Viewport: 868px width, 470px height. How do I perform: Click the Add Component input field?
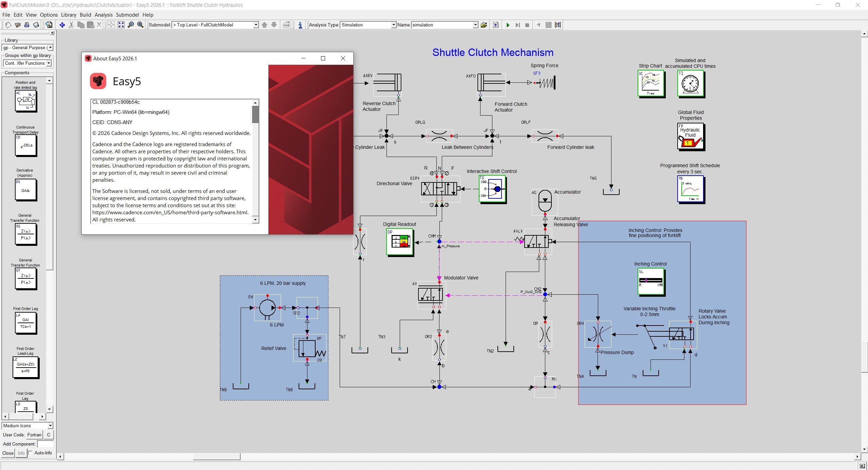(x=45, y=444)
